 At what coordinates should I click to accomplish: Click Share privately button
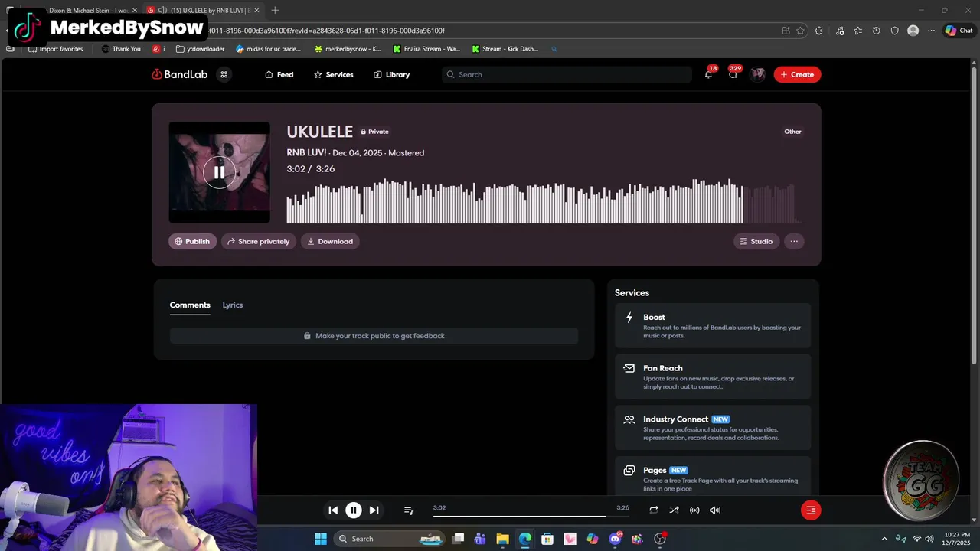pos(259,241)
